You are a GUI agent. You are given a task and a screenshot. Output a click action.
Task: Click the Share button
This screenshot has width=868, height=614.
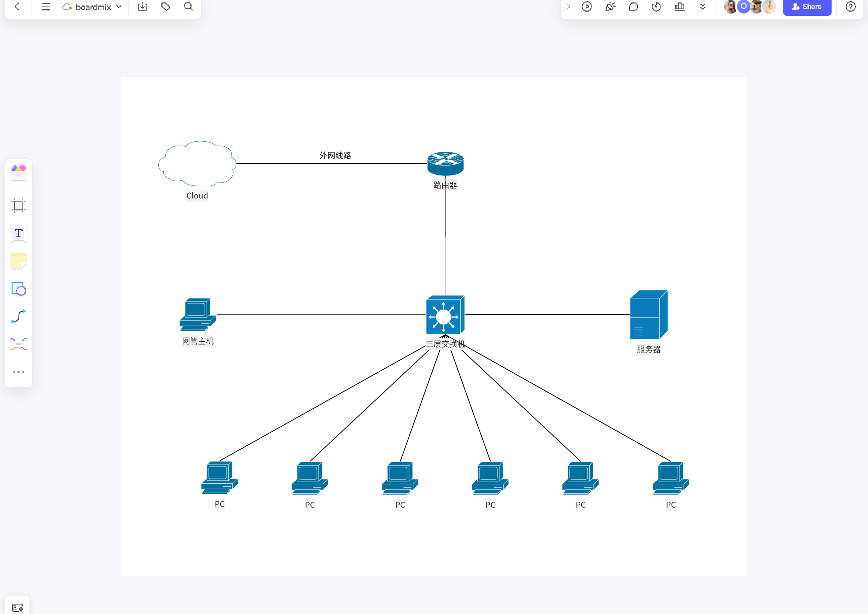[x=806, y=6]
